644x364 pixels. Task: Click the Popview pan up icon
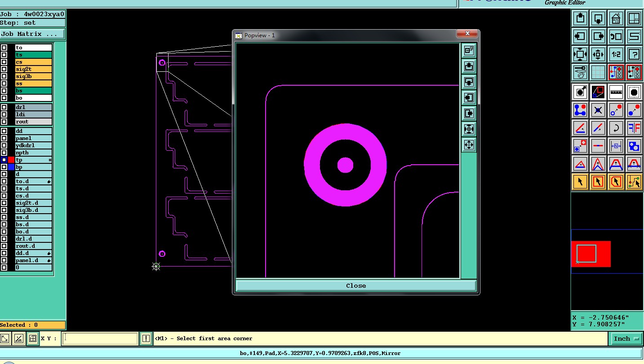(x=469, y=66)
